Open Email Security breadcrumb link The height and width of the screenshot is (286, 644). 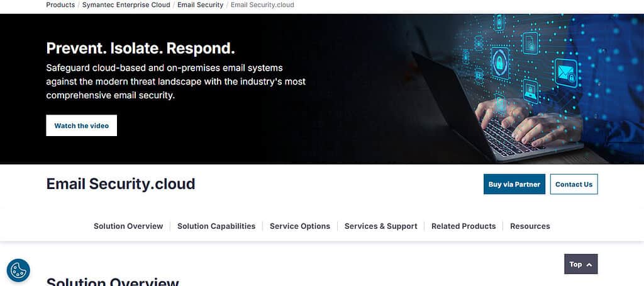point(201,5)
